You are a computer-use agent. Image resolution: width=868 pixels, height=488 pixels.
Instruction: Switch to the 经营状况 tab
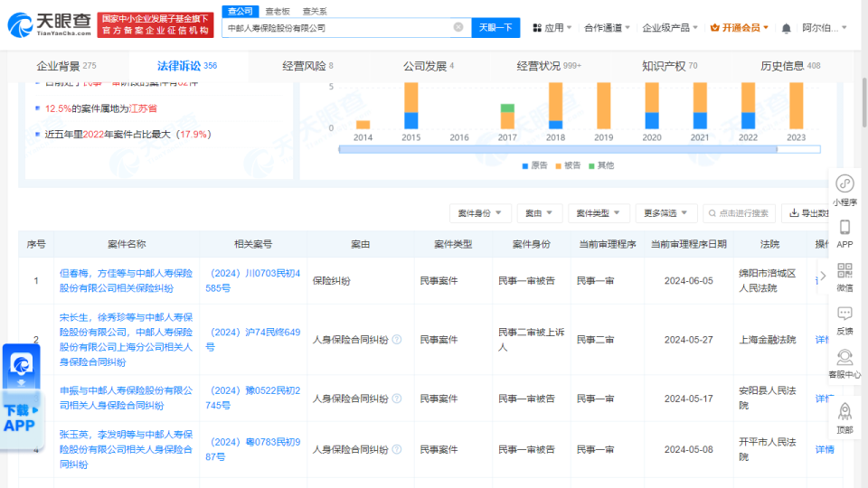pos(549,66)
